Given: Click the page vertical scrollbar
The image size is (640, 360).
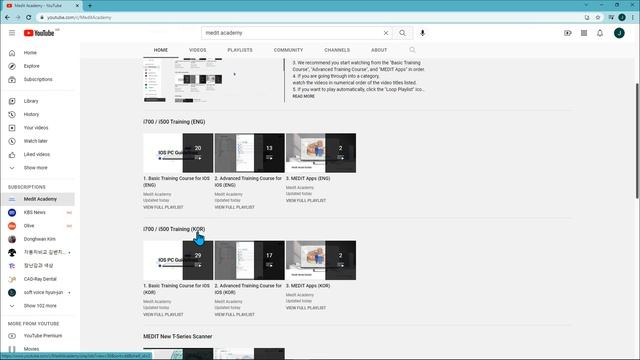Looking at the screenshot, I should click(x=637, y=140).
